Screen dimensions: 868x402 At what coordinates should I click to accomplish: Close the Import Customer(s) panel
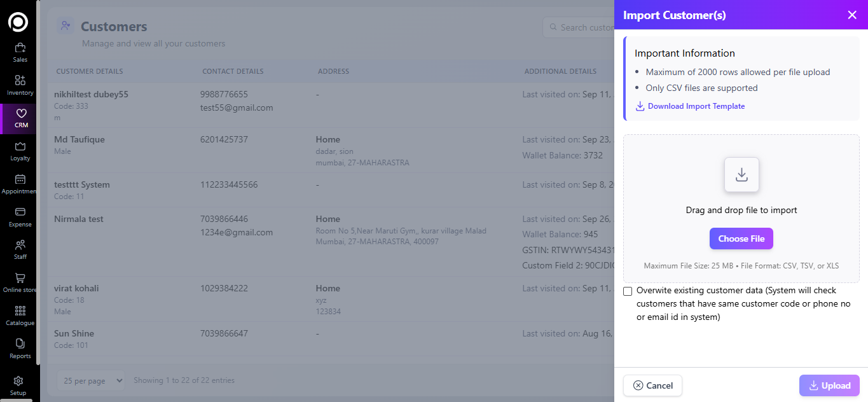851,15
